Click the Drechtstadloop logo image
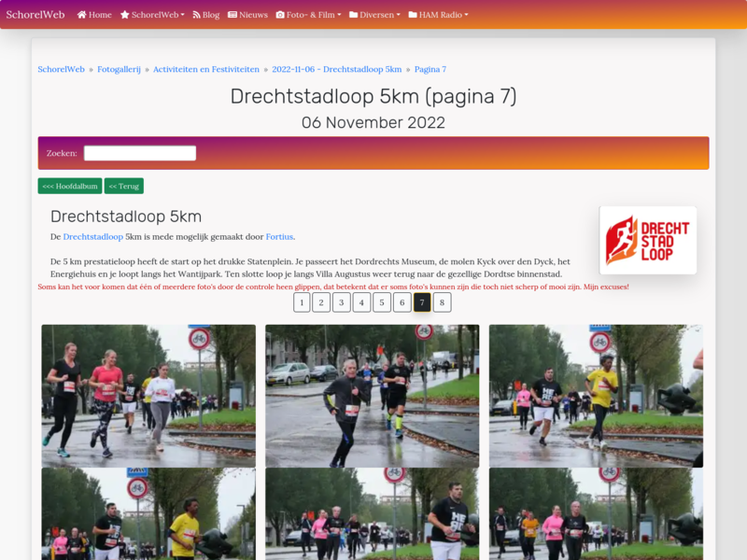Screen dimensions: 747x560 [648, 240]
